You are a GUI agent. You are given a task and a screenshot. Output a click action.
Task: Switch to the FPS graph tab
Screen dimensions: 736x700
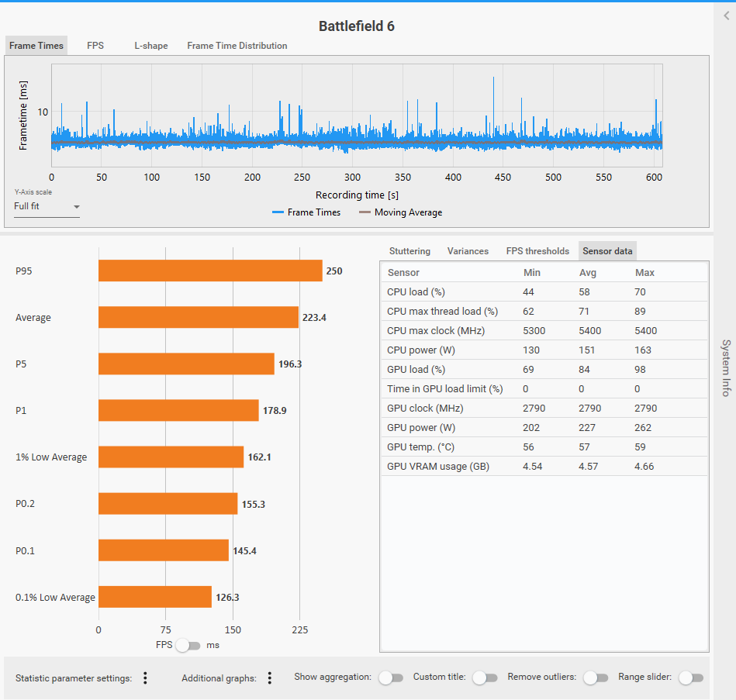pyautogui.click(x=95, y=46)
